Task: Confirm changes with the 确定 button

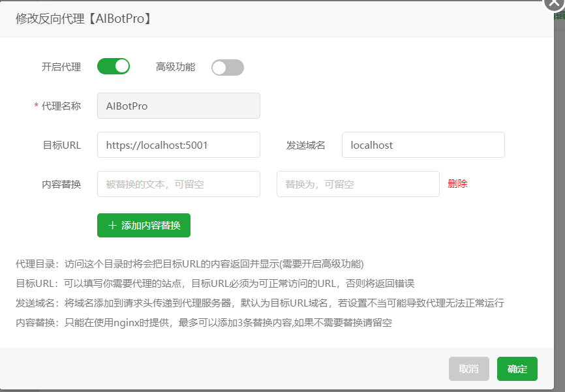Action: pyautogui.click(x=517, y=369)
